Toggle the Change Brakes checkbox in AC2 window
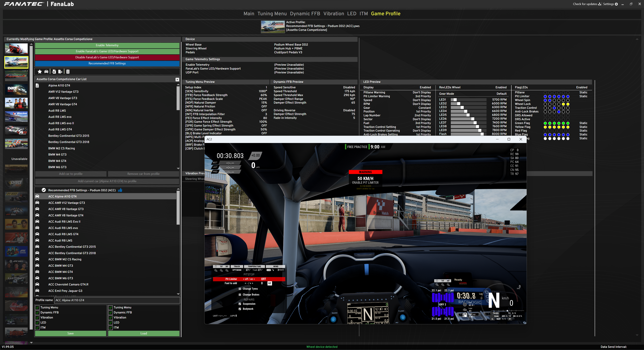Viewport: 644px width, 350px height. pyautogui.click(x=240, y=295)
